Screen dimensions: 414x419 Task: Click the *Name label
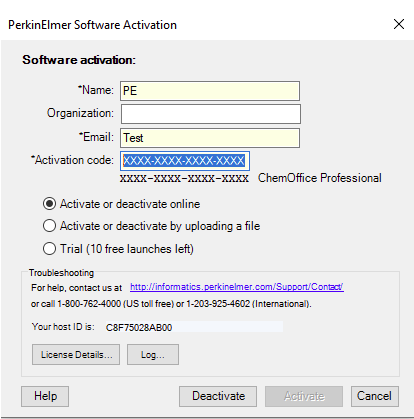96,90
